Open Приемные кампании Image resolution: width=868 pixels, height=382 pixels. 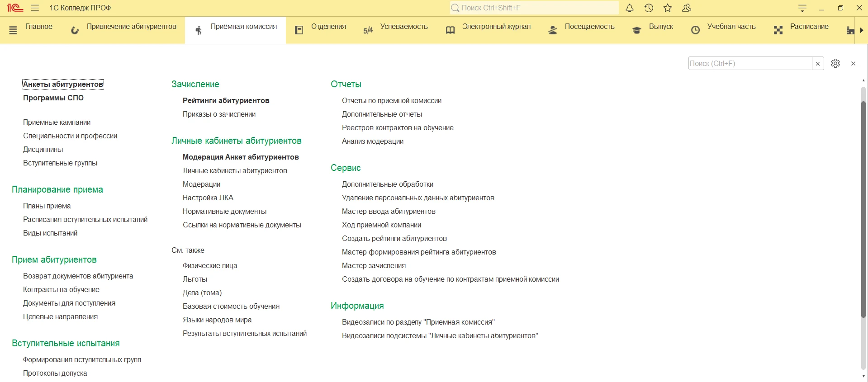pos(57,122)
